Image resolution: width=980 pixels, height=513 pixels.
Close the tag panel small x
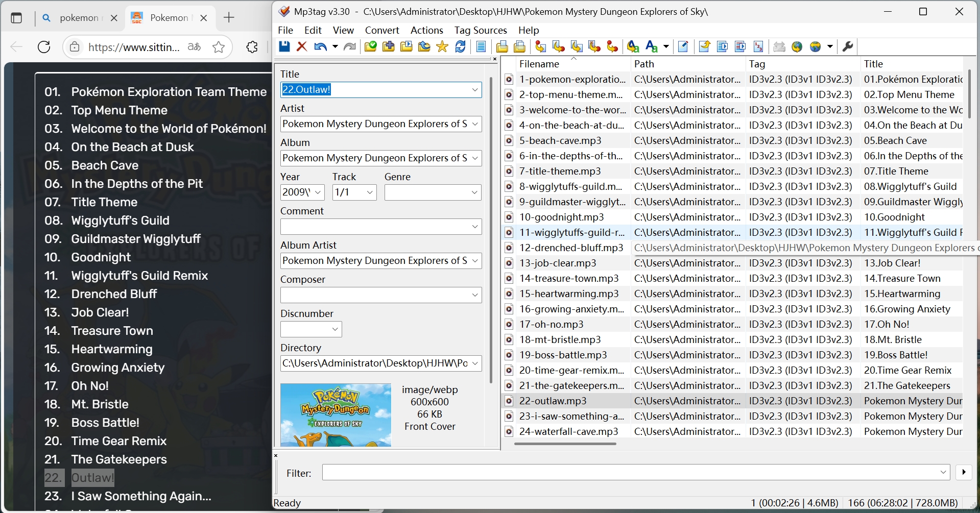pyautogui.click(x=494, y=59)
